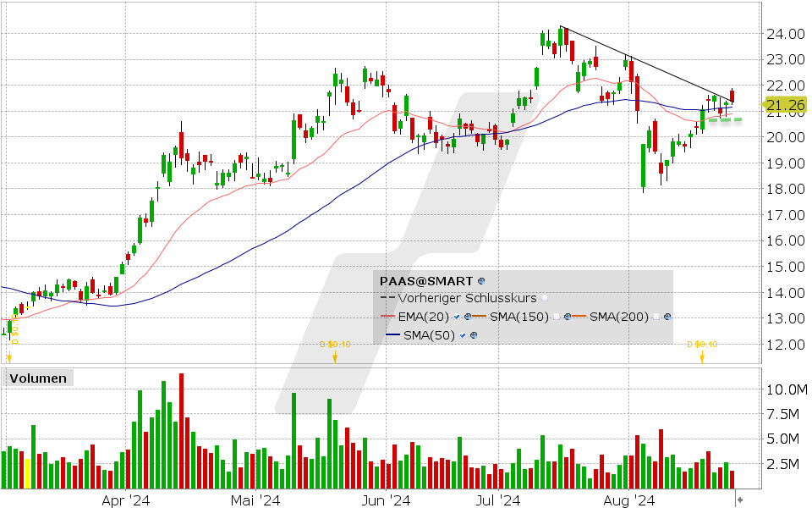Click the 7.5M volume axis label

point(782,414)
